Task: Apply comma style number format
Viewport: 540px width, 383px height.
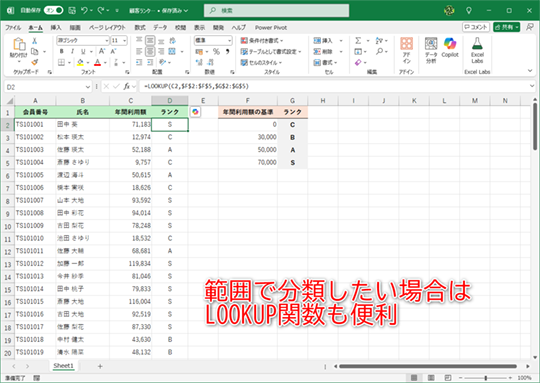Action: 227,52
